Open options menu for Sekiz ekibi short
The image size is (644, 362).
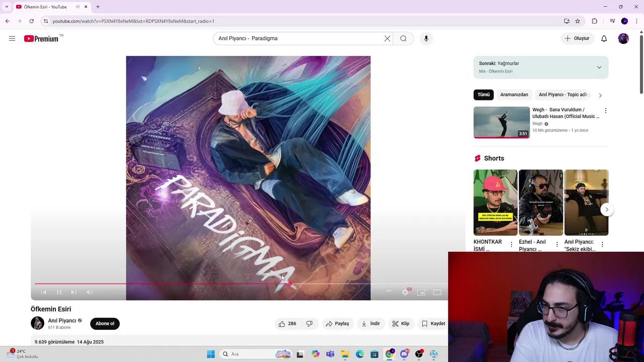tap(602, 244)
